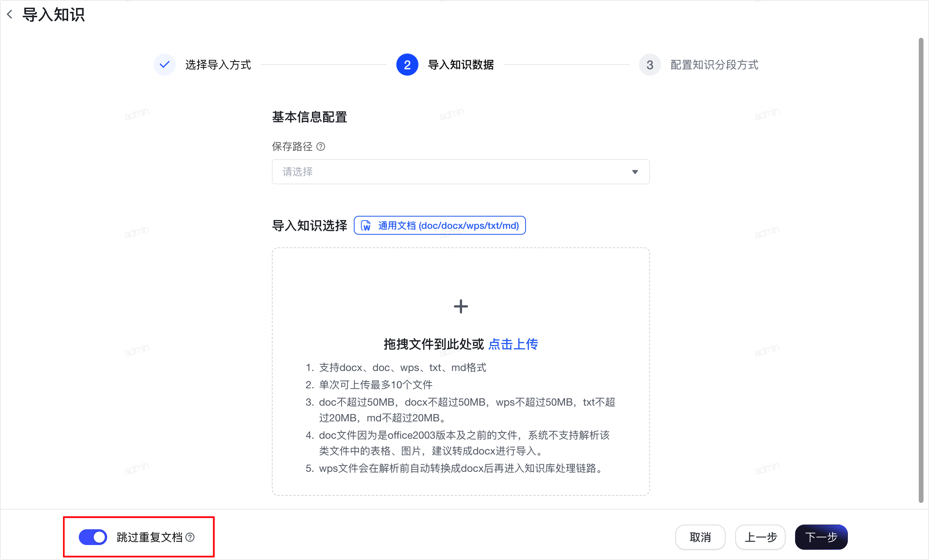Select the 导入知识数据 step label
929x560 pixels.
click(461, 65)
